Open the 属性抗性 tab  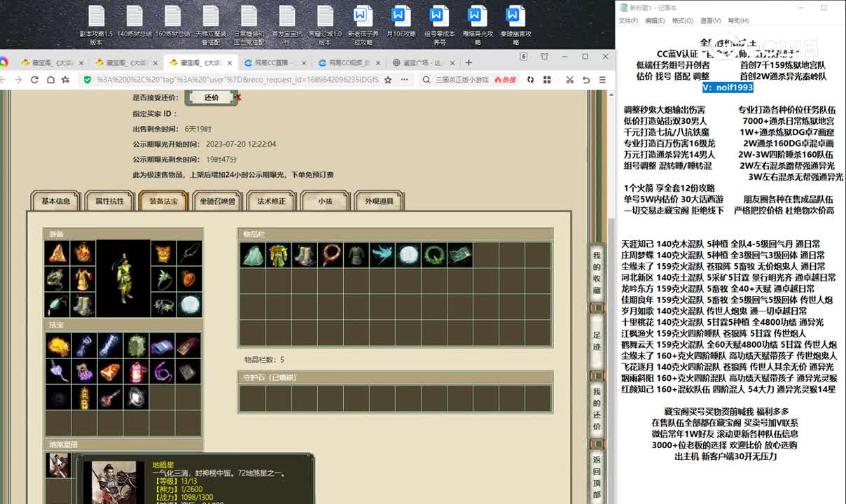(x=109, y=202)
